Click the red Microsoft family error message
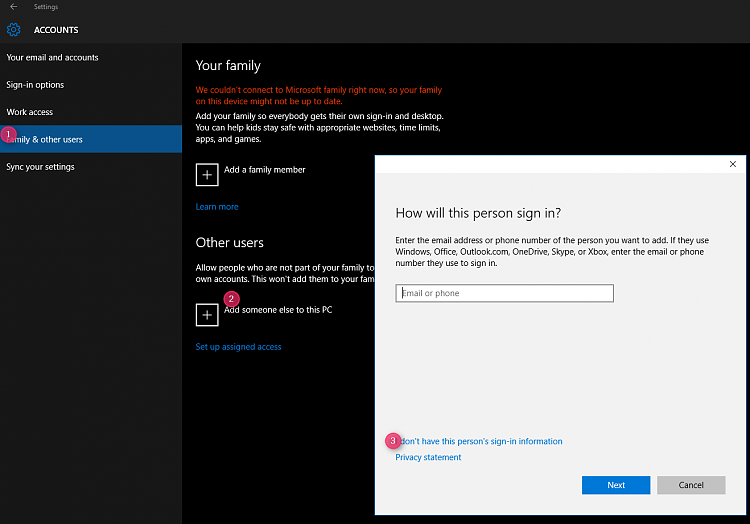 pyautogui.click(x=319, y=96)
